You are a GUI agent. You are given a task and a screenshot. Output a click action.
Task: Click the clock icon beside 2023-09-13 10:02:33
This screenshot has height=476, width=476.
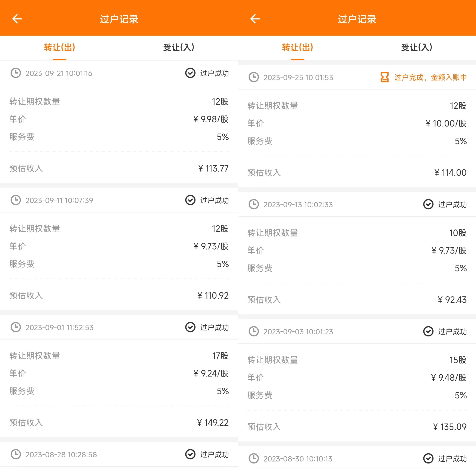(254, 204)
